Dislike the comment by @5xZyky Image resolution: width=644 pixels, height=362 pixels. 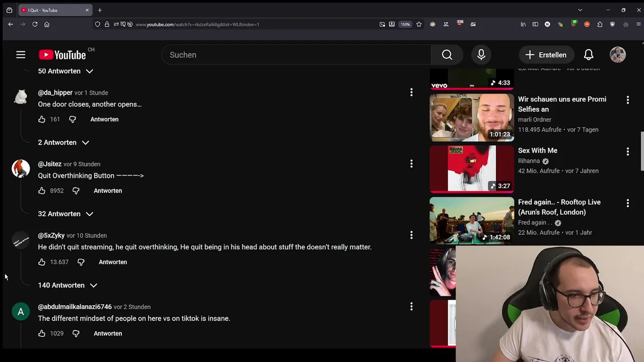click(81, 262)
